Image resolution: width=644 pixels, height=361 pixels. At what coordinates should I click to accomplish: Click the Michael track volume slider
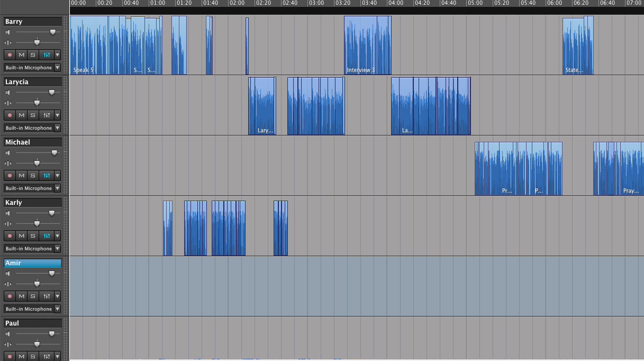tap(55, 153)
